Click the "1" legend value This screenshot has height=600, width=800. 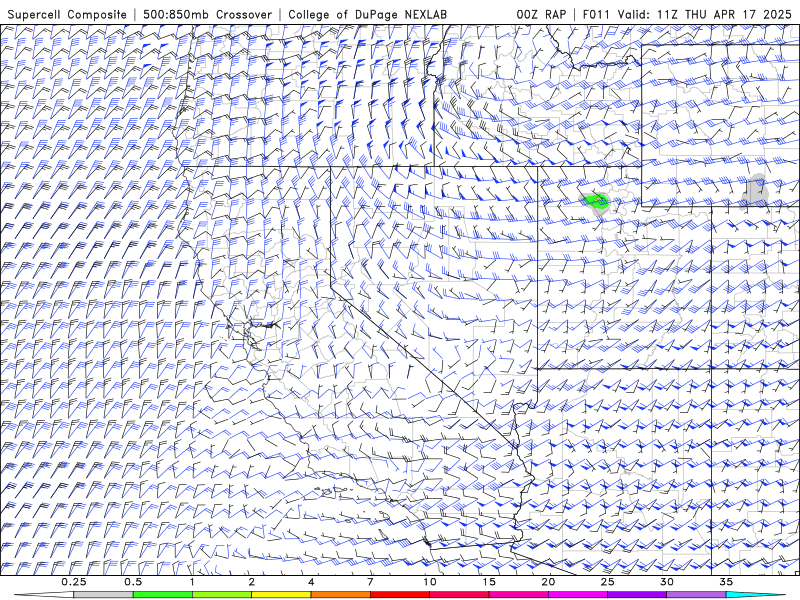coord(192,582)
